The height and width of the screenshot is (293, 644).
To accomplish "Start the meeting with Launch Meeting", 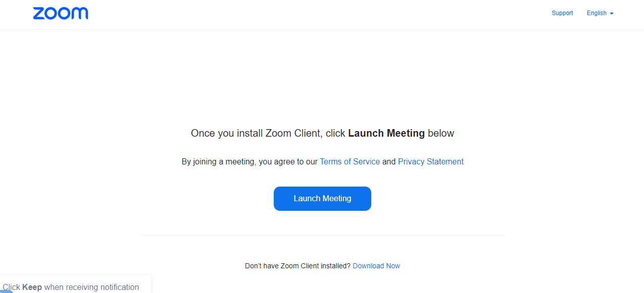I will [322, 198].
